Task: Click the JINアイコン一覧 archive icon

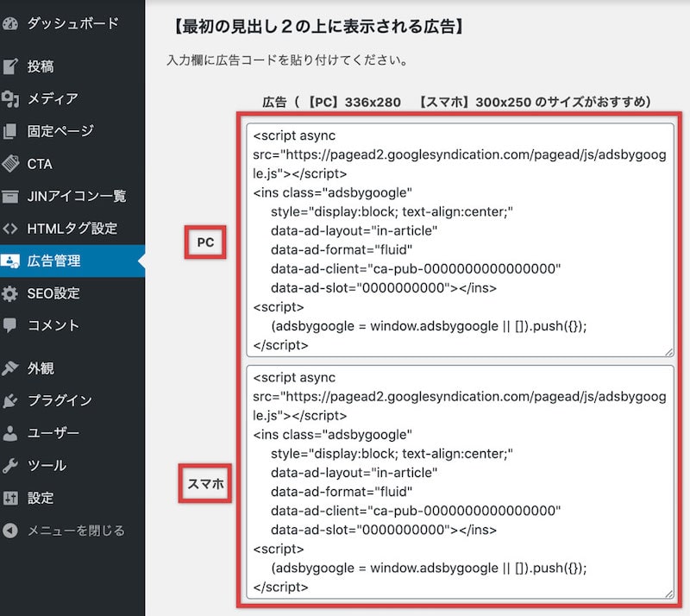Action: click(9, 196)
